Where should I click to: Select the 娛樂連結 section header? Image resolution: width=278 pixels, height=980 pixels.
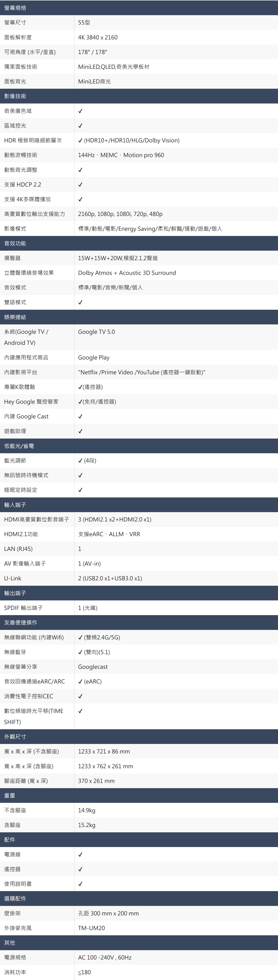15,317
